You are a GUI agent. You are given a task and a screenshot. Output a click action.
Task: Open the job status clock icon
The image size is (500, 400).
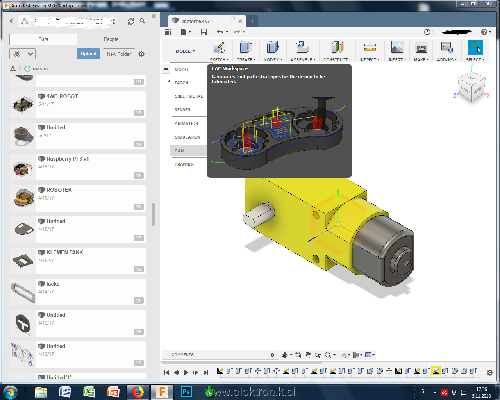[x=427, y=32]
